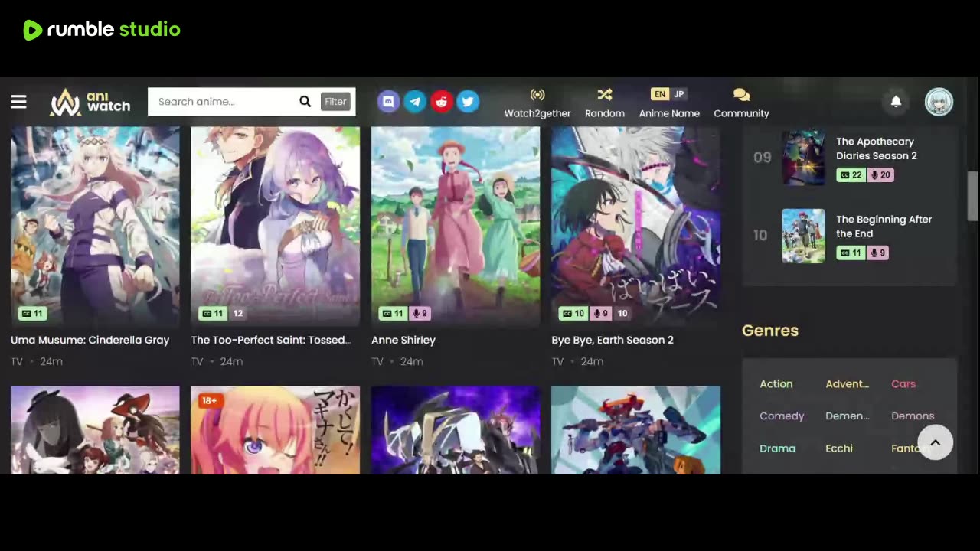Select the Adventure genre
This screenshot has height=551, width=980.
(847, 384)
